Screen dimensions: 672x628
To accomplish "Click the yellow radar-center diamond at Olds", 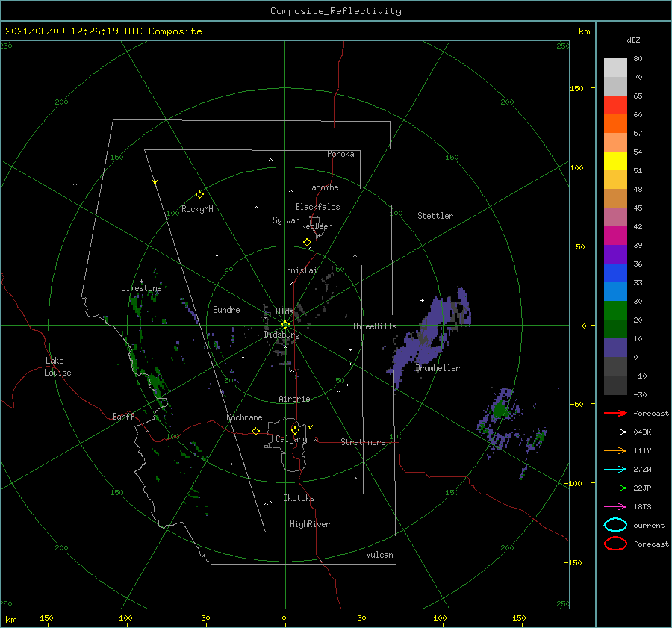I will (285, 325).
